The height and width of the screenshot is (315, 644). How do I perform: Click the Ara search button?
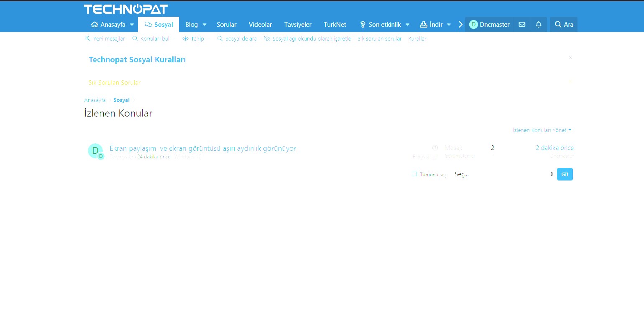564,24
